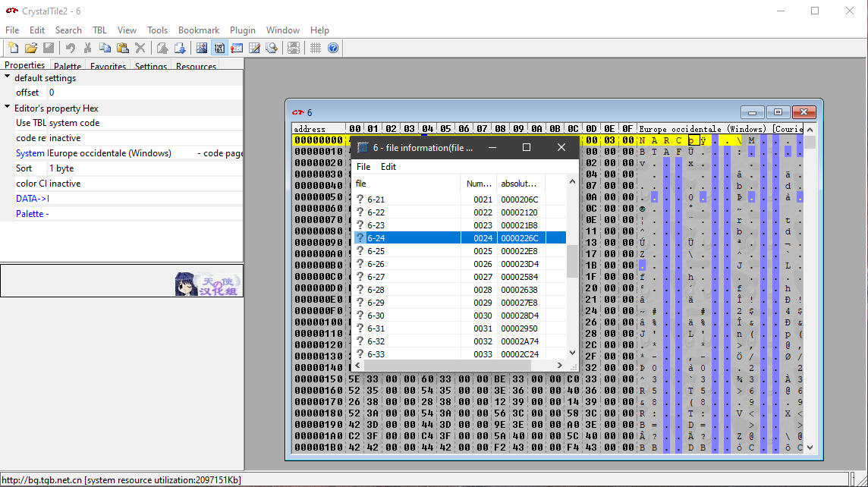Screen dimensions: 868x487
Task: Open the tile image viewer icon
Action: [202, 48]
